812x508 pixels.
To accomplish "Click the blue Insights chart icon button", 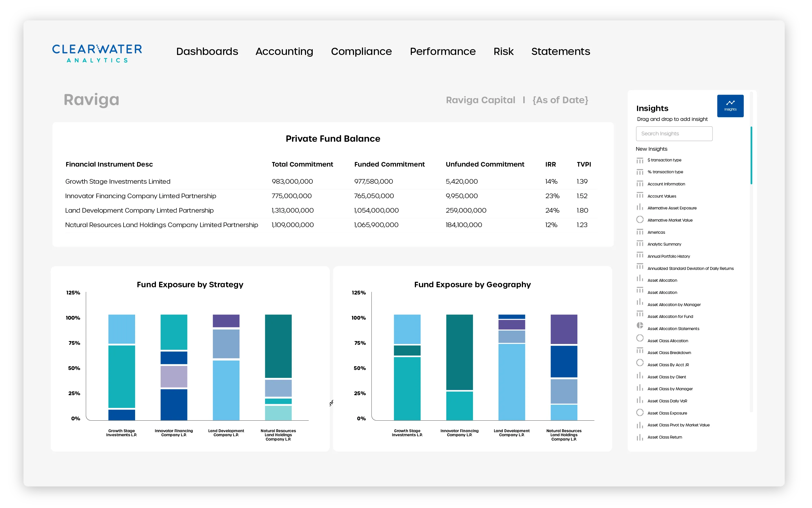I will [730, 106].
